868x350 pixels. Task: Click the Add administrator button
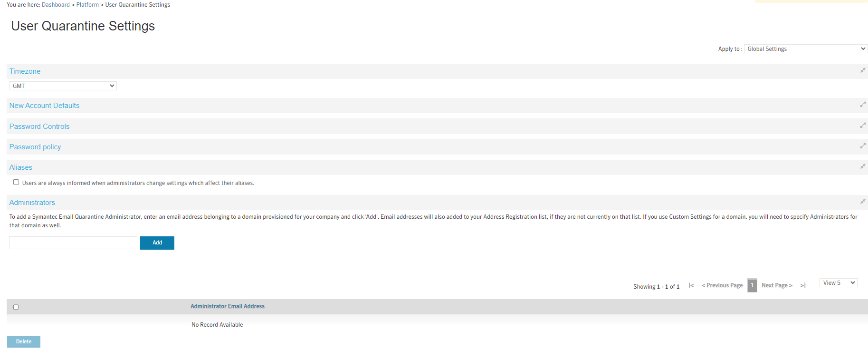(x=157, y=243)
